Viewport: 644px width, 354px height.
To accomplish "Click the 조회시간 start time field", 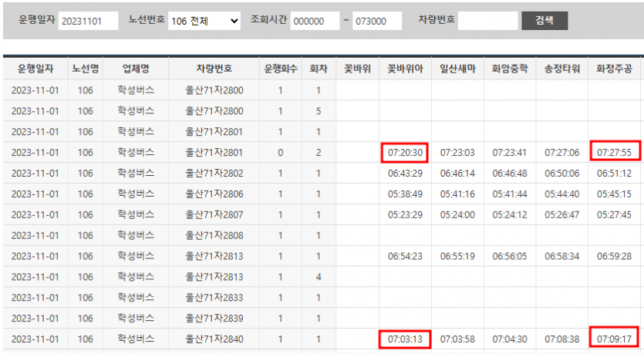I will click(x=315, y=21).
